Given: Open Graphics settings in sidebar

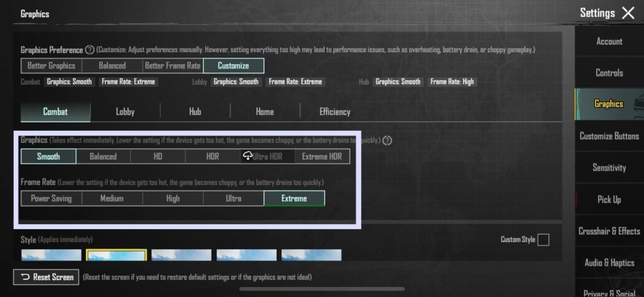Looking at the screenshot, I should click(x=609, y=104).
